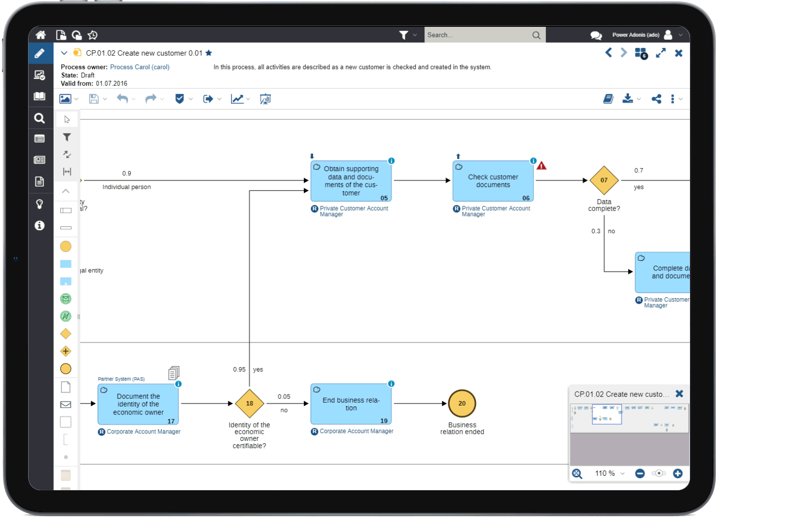Click the lightbulb icon in left sidebar

(x=40, y=204)
